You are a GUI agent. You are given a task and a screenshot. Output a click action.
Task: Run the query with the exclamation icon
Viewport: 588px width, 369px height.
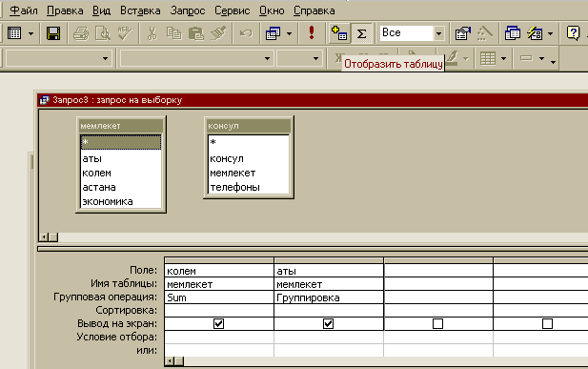pos(312,33)
